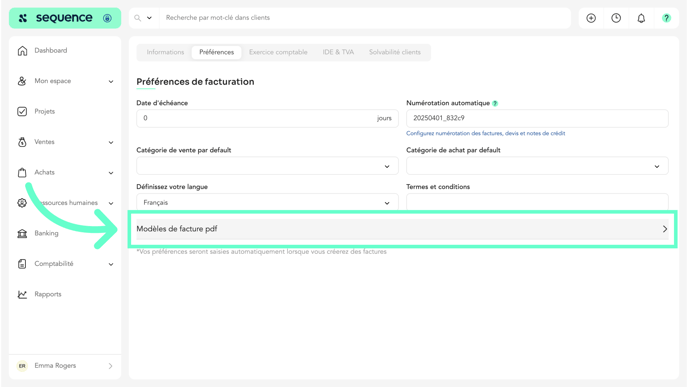Click the ER user avatar

[x=22, y=366]
